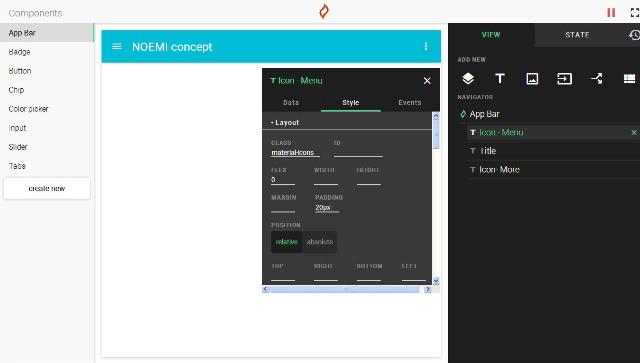Remove Icon - Menu node via green X
This screenshot has height=363, width=640.
click(634, 132)
